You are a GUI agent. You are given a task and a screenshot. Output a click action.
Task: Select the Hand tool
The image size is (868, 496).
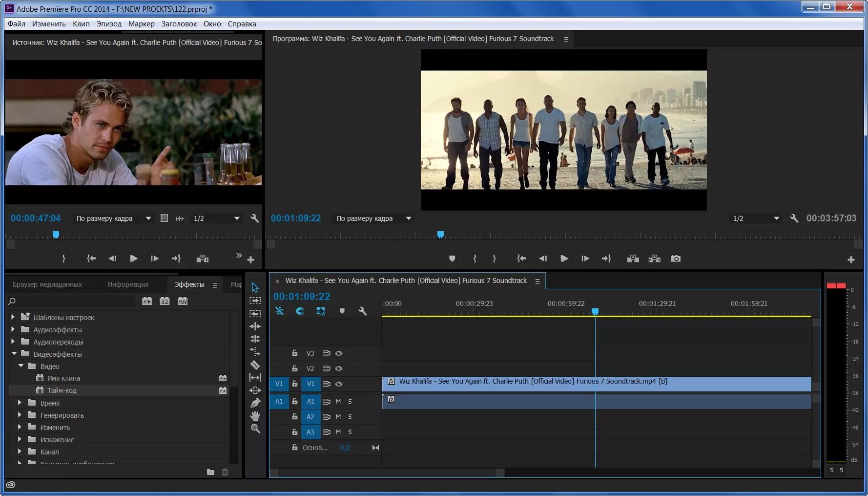tap(255, 416)
